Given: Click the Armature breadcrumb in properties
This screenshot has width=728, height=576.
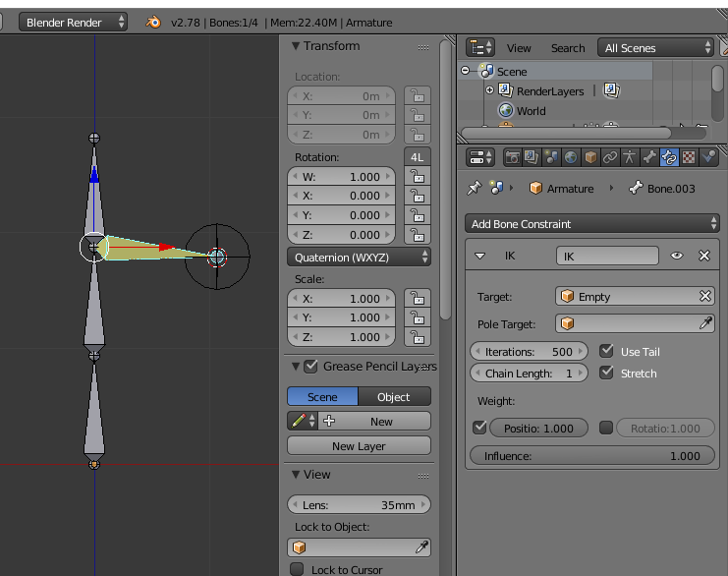Looking at the screenshot, I should pyautogui.click(x=562, y=189).
